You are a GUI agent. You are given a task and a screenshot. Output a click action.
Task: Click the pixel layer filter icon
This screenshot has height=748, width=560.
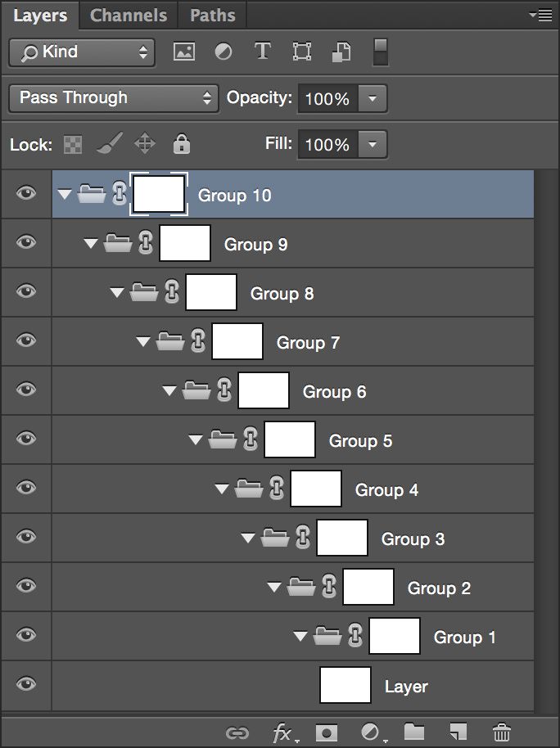pyautogui.click(x=184, y=52)
